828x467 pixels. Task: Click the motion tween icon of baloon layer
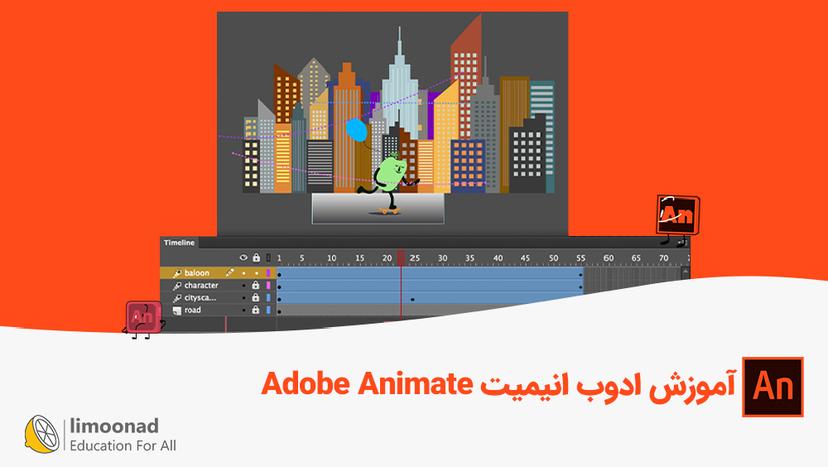[x=177, y=273]
